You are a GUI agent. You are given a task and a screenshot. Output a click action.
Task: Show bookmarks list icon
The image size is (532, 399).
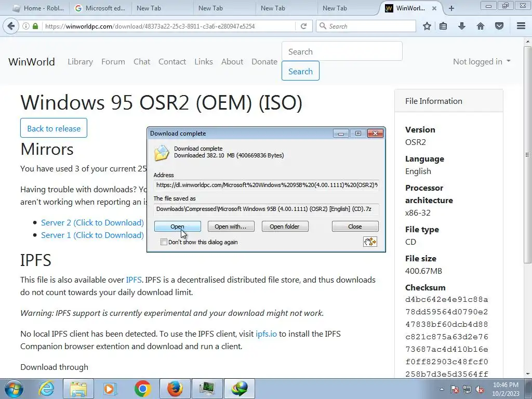click(443, 26)
